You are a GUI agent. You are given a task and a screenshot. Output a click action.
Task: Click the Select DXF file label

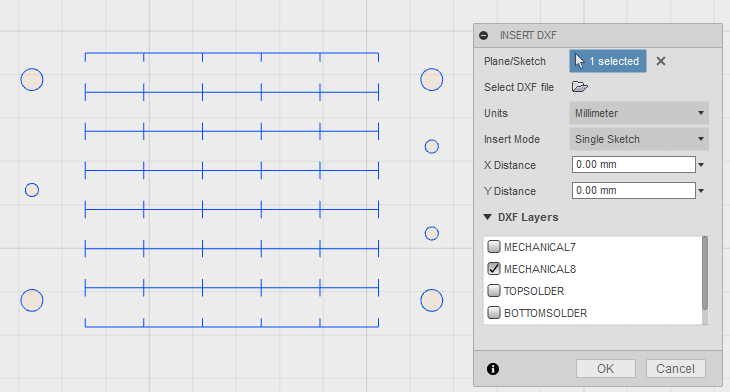519,87
